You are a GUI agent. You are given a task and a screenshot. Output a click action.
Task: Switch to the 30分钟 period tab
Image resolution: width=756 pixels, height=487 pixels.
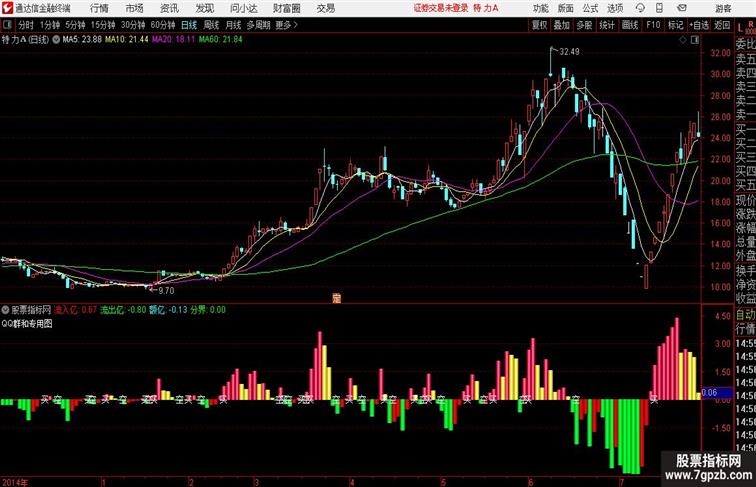pos(133,25)
